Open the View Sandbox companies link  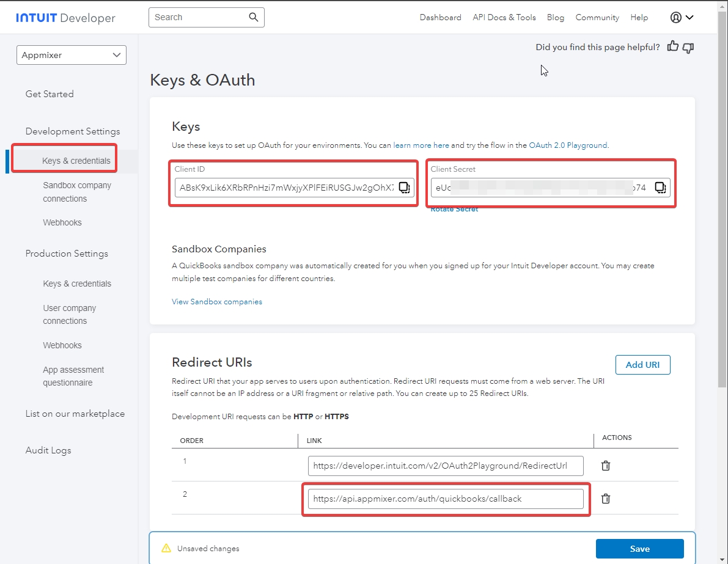coord(217,302)
